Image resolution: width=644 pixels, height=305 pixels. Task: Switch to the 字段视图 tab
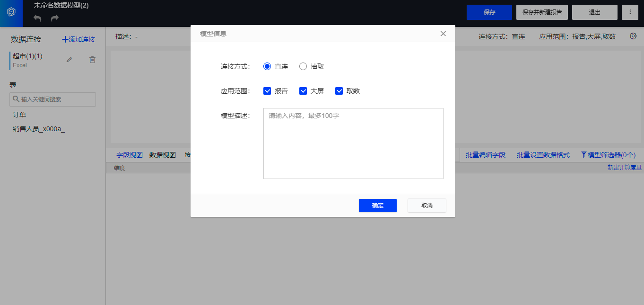(x=130, y=155)
